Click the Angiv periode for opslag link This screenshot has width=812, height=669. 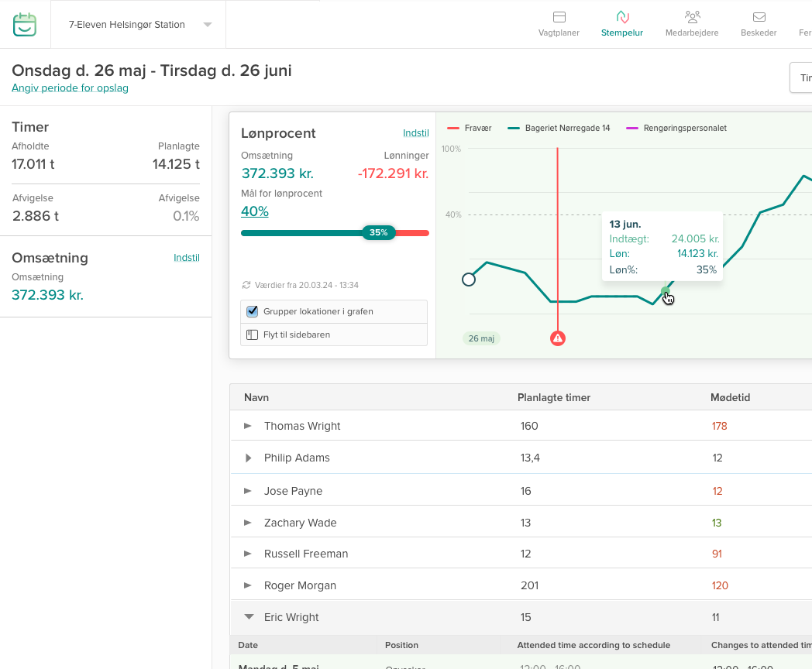pyautogui.click(x=70, y=88)
